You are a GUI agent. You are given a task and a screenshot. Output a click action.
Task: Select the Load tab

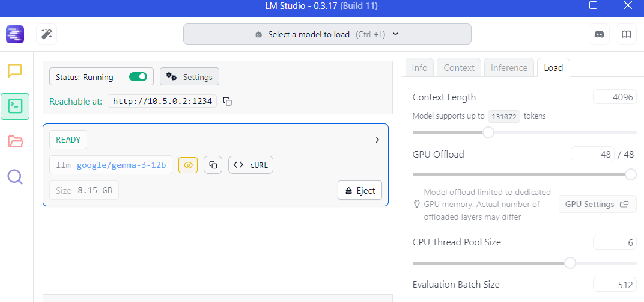(553, 68)
